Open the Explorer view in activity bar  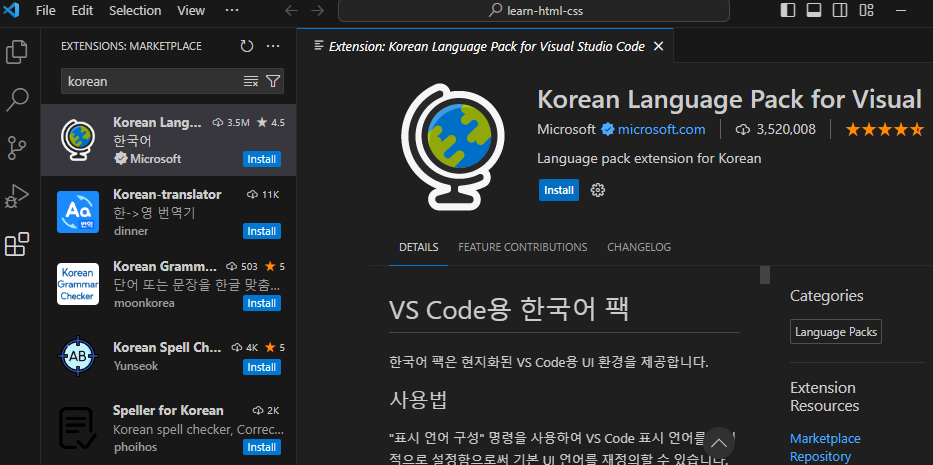[x=17, y=52]
